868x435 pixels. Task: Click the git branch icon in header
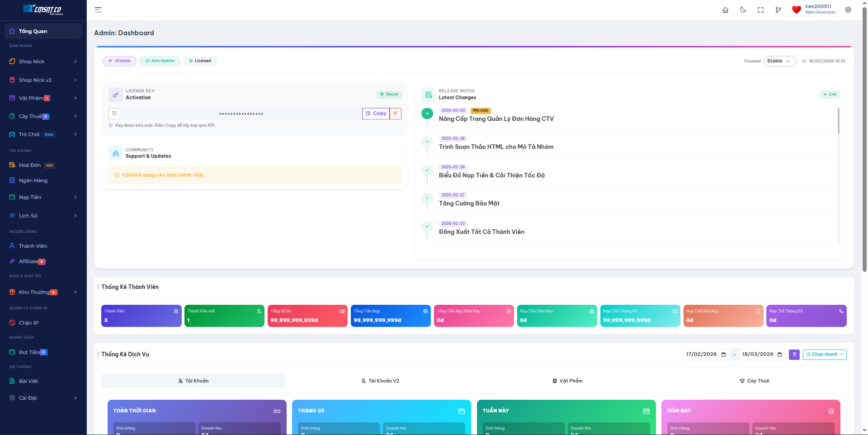click(778, 10)
